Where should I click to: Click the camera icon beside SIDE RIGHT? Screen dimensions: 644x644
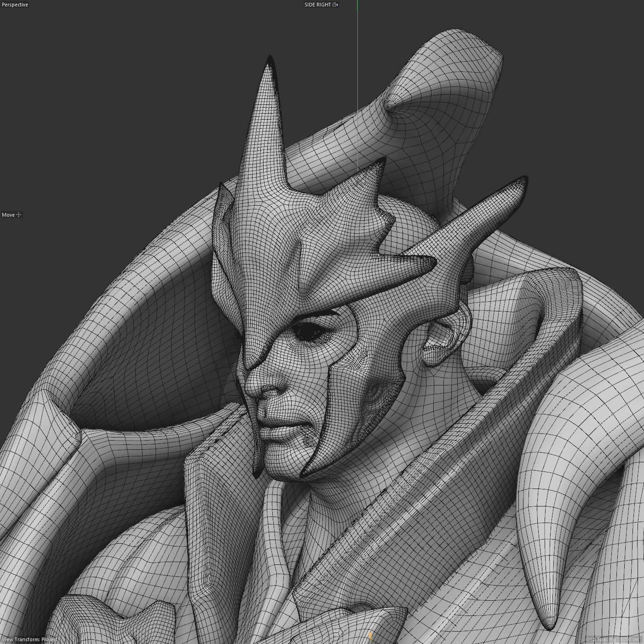(x=335, y=5)
